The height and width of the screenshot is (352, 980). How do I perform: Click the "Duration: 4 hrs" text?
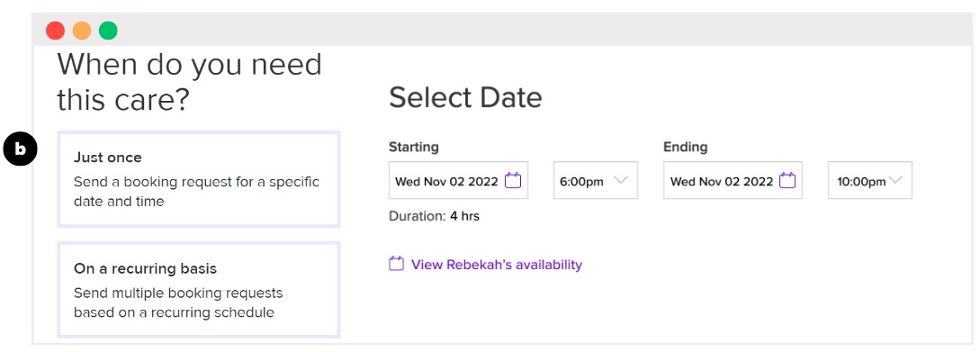(x=434, y=216)
